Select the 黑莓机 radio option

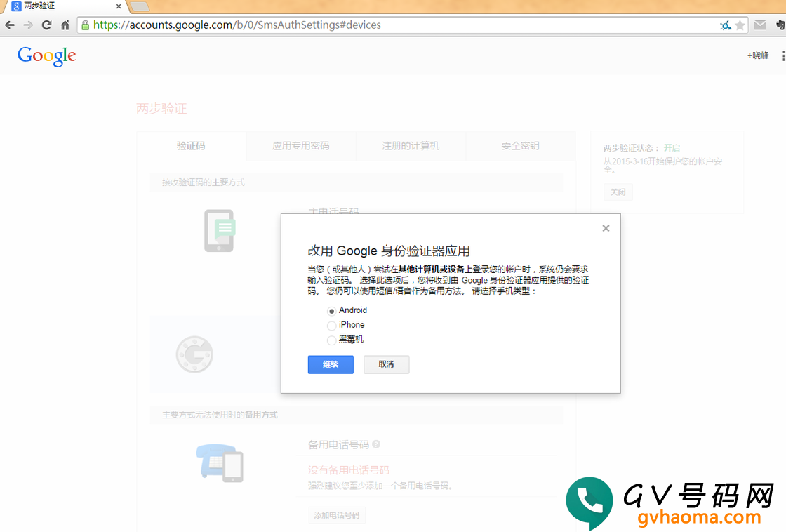tap(331, 340)
